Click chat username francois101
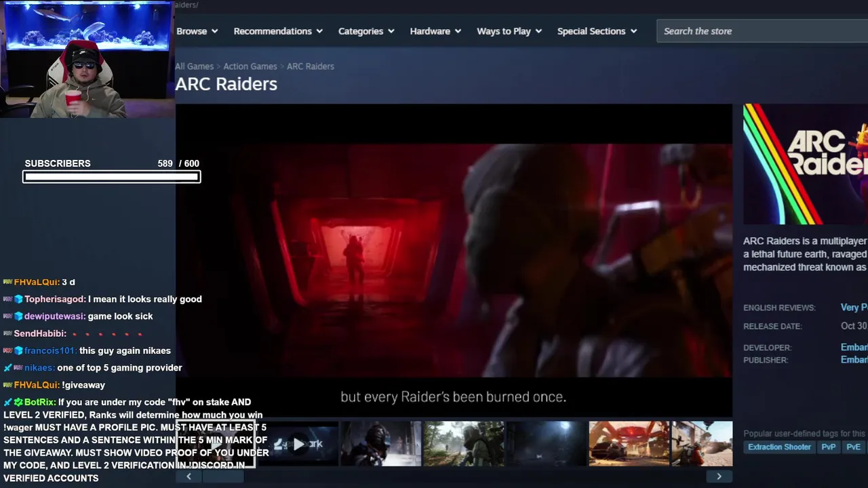Screen dimensions: 868x488 click(x=50, y=350)
